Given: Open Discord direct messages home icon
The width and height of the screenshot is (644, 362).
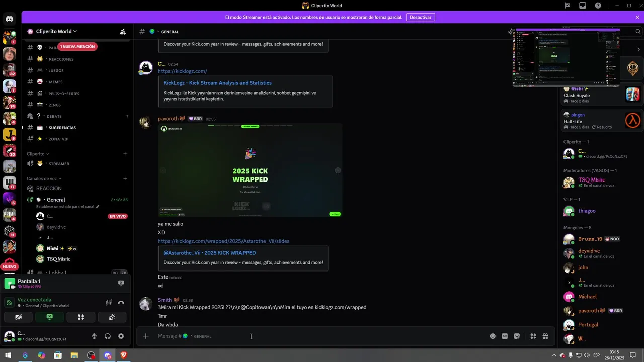Looking at the screenshot, I should click(x=10, y=19).
